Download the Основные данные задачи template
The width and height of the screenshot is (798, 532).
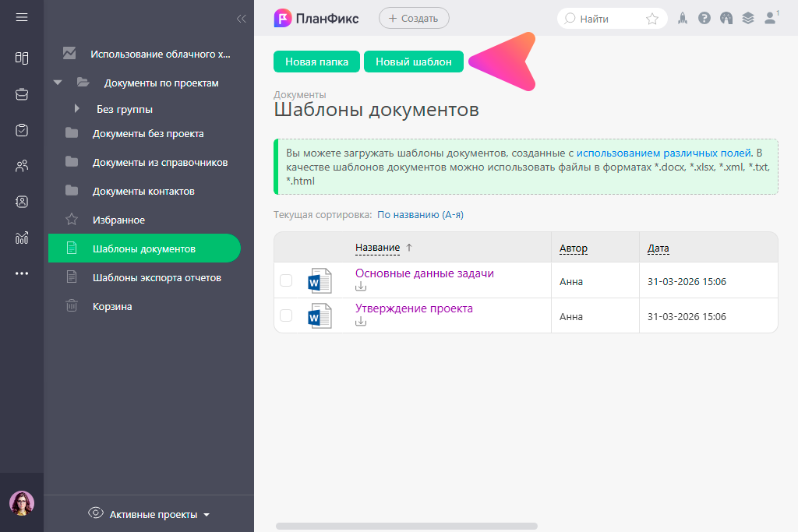coord(361,287)
